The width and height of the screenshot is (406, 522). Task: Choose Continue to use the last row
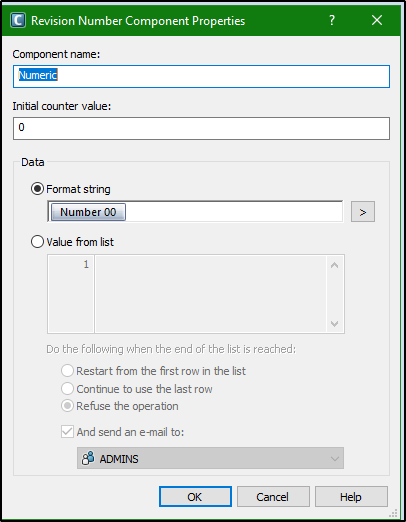pyautogui.click(x=67, y=389)
